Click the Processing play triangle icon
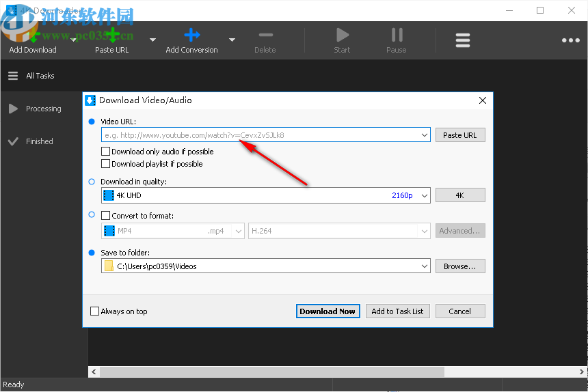Screen dimensions: 588x392 click(x=13, y=109)
